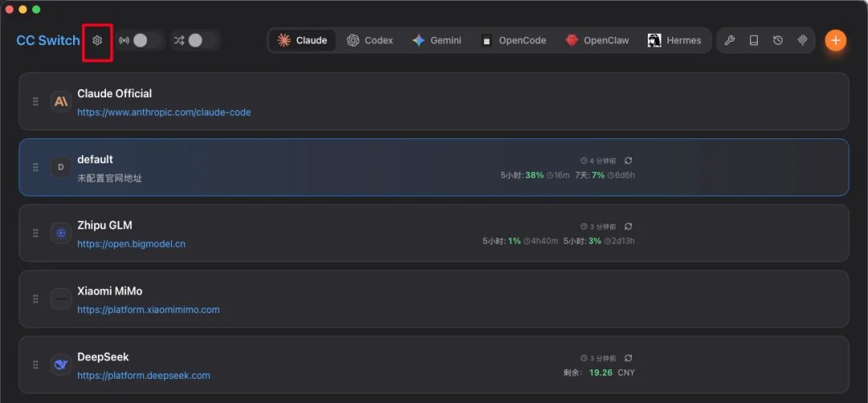868x403 pixels.
Task: Switch to the Codex tab
Action: (370, 40)
